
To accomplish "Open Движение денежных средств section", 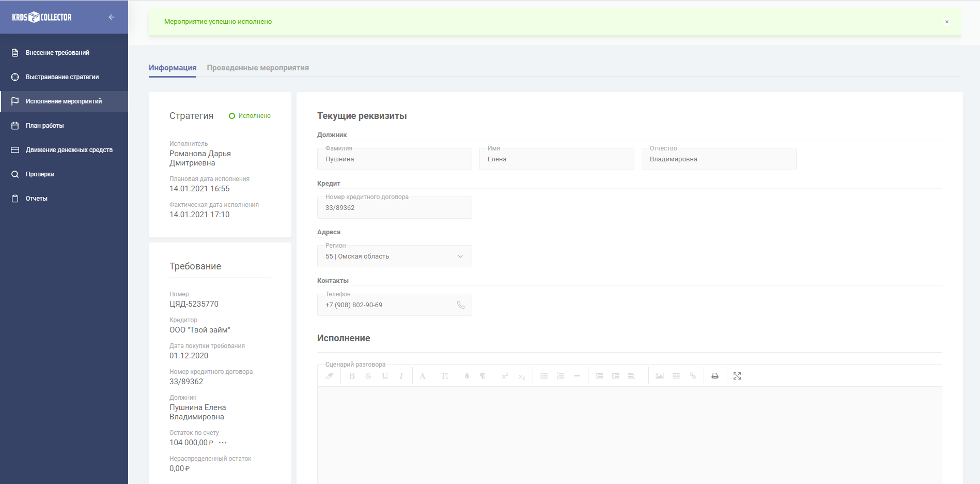I will pyautogui.click(x=69, y=150).
